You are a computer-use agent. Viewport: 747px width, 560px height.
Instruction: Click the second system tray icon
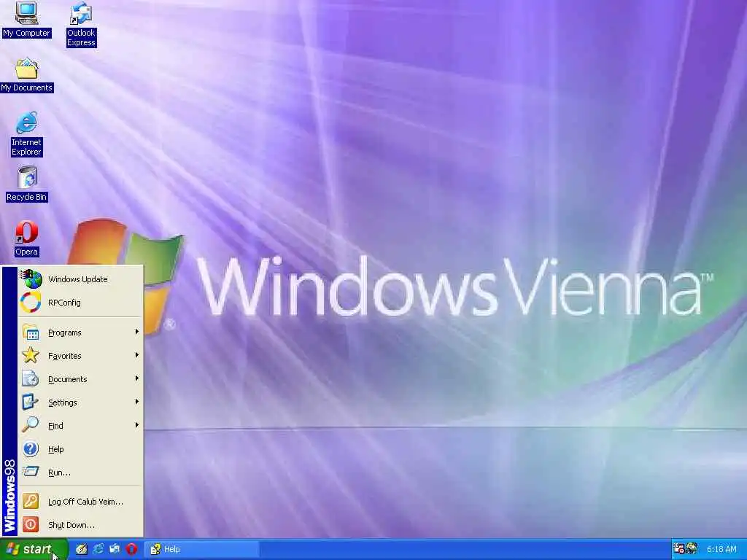coord(692,548)
